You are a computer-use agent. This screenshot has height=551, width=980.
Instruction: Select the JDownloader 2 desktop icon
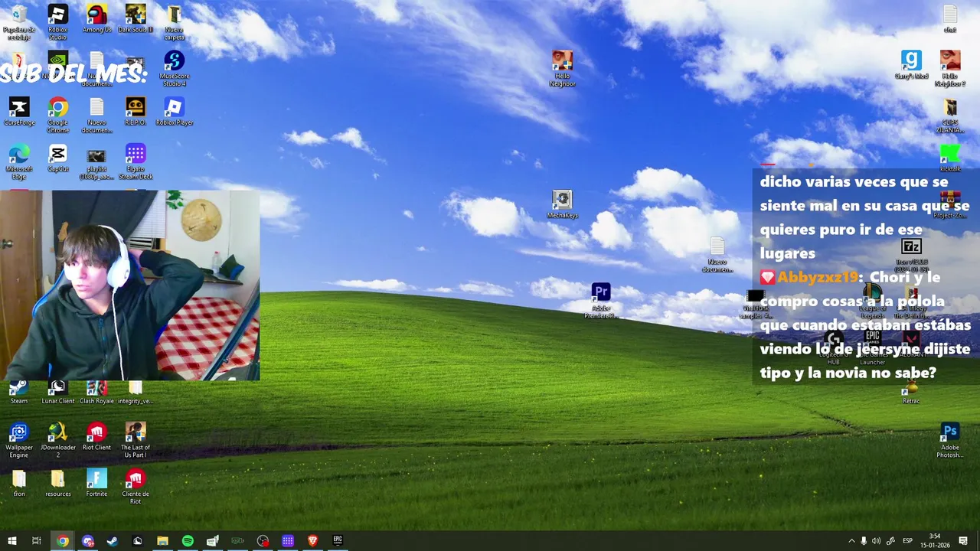tap(58, 440)
